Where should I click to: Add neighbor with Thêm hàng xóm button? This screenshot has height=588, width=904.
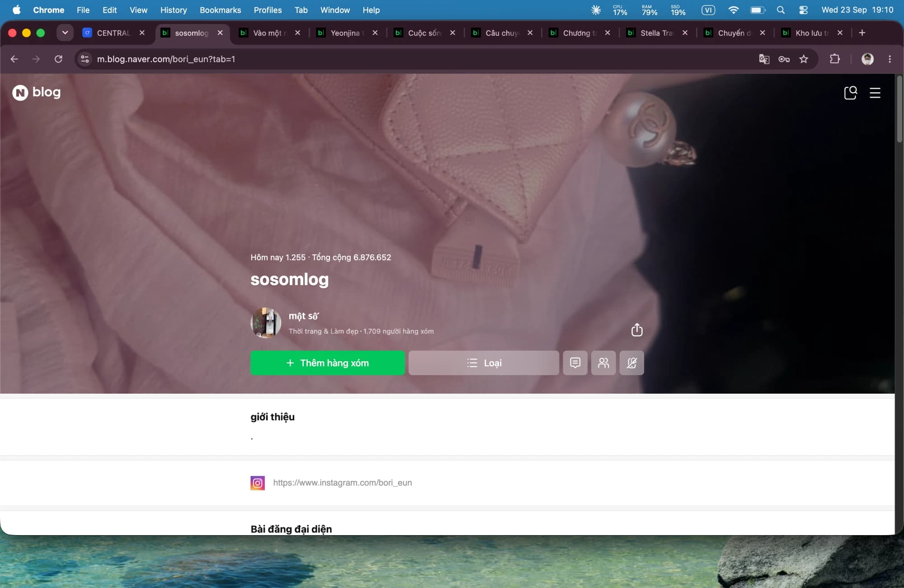coord(328,363)
